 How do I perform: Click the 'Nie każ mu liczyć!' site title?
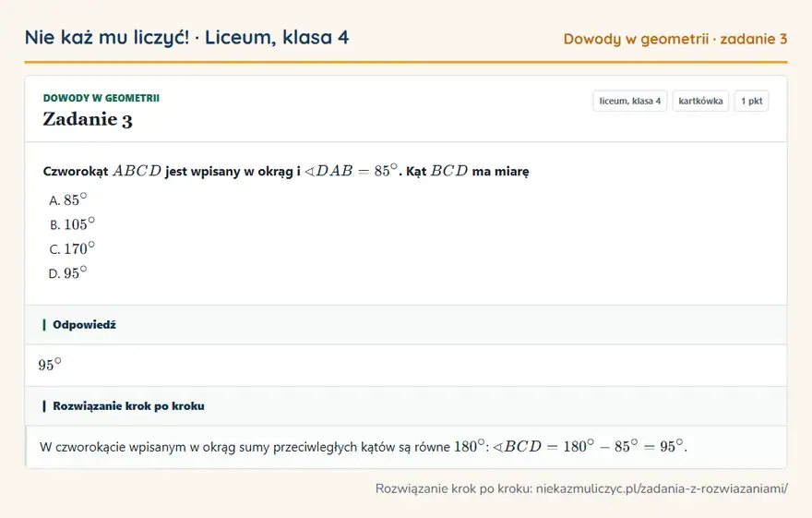tap(107, 37)
